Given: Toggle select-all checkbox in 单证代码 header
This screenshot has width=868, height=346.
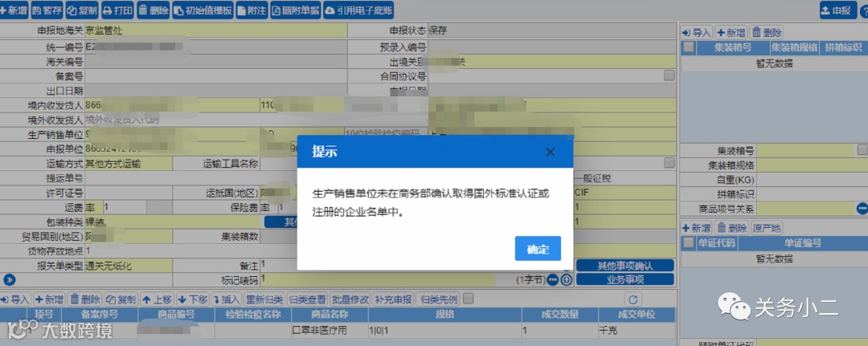Looking at the screenshot, I should click(688, 242).
